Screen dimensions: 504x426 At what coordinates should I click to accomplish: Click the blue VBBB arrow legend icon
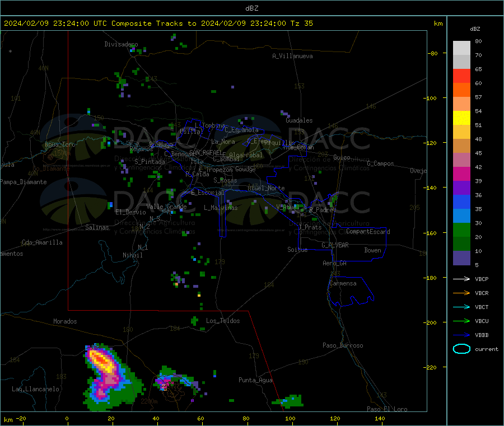click(x=461, y=335)
